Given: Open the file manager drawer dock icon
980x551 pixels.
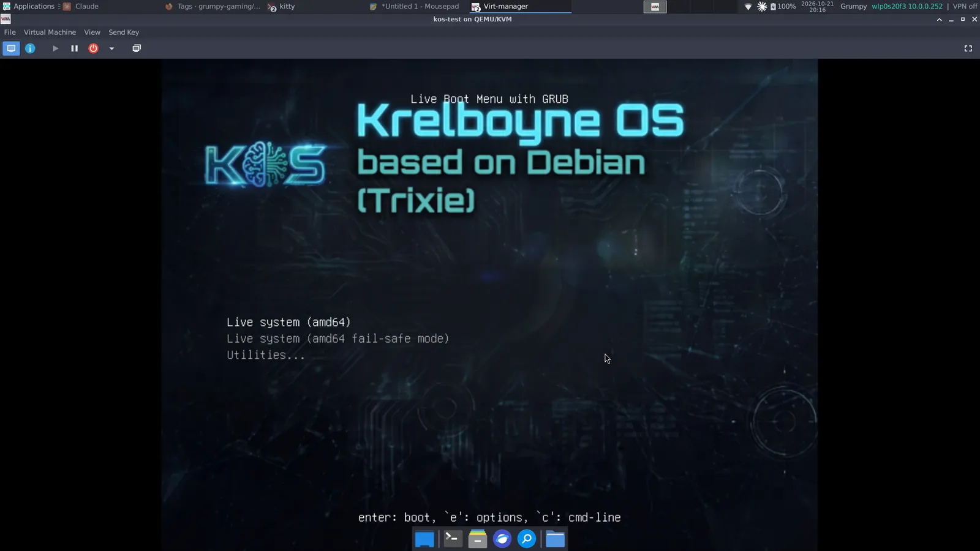Looking at the screenshot, I should tap(478, 539).
